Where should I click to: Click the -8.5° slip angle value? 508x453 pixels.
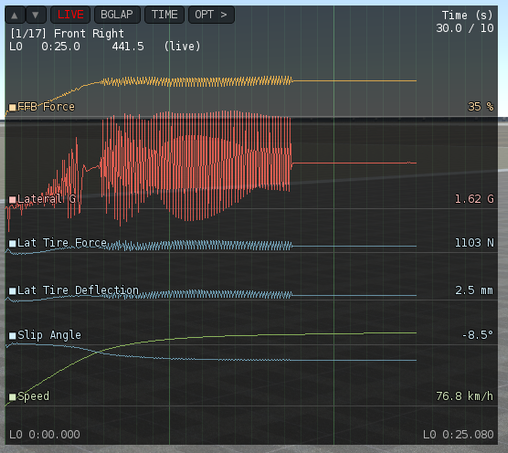477,335
